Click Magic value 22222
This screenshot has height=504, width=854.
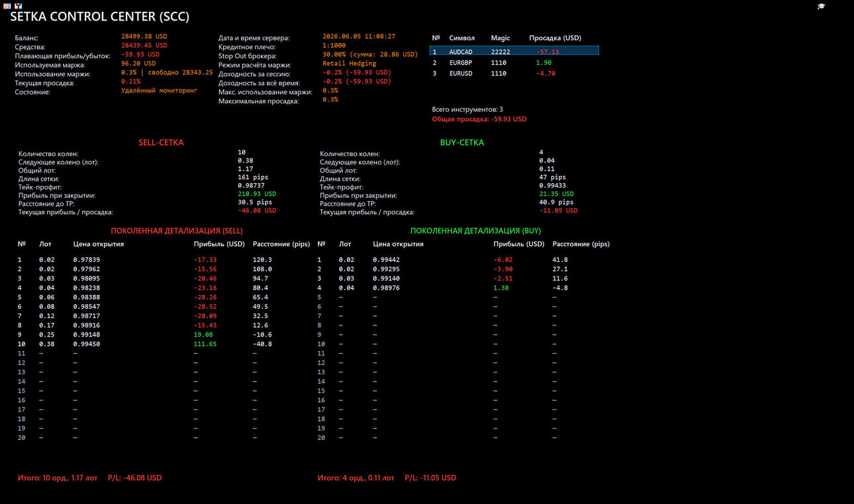click(500, 52)
